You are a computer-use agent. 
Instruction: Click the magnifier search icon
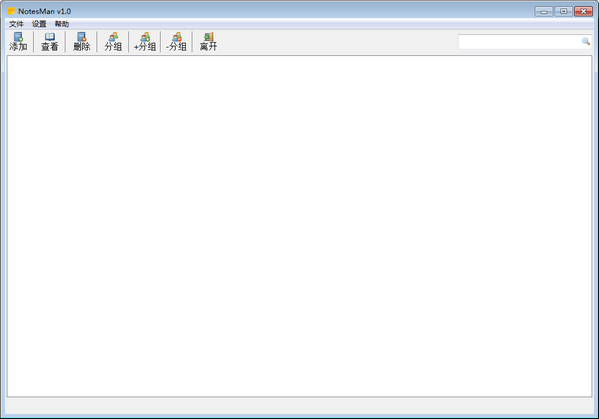tap(586, 41)
